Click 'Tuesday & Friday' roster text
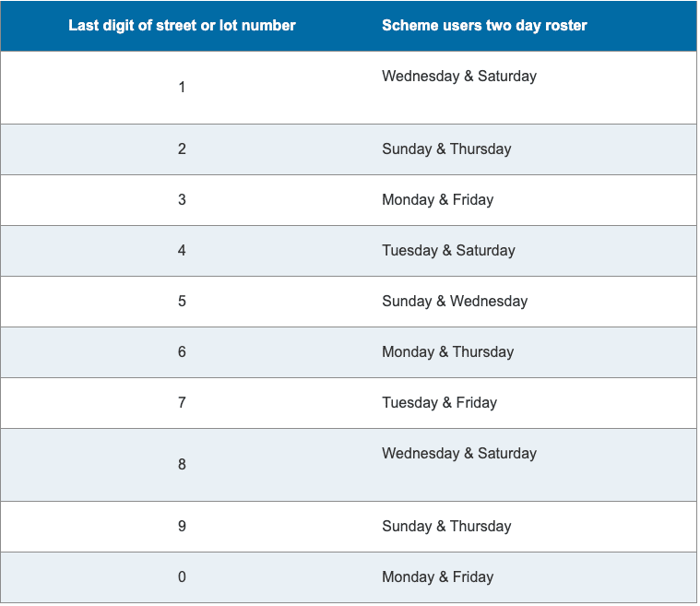The width and height of the screenshot is (700, 606). [439, 403]
